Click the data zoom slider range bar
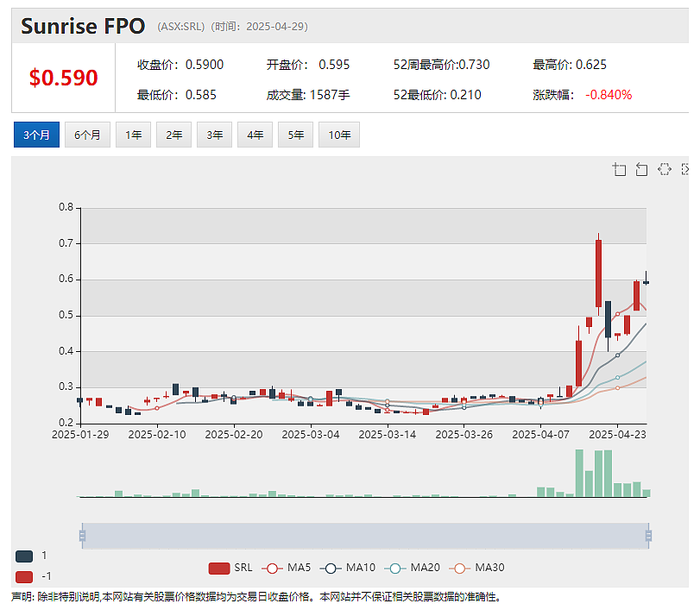700x616 pixels. coord(365,536)
